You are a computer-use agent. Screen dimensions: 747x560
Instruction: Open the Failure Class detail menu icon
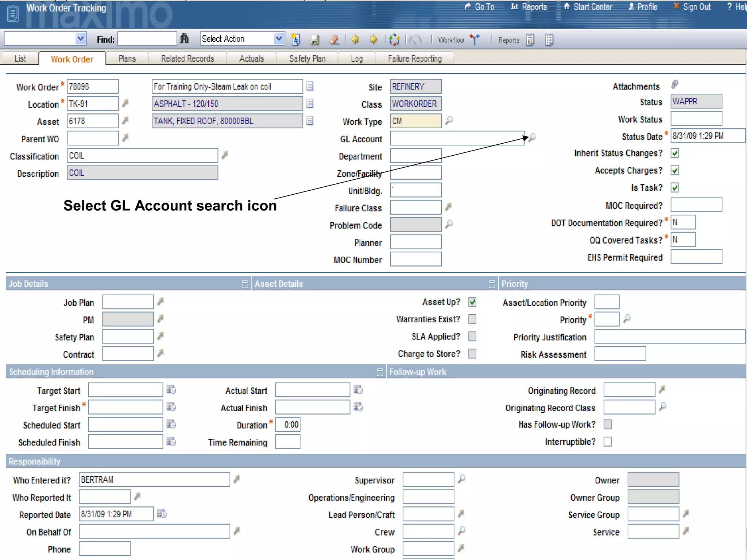448,207
